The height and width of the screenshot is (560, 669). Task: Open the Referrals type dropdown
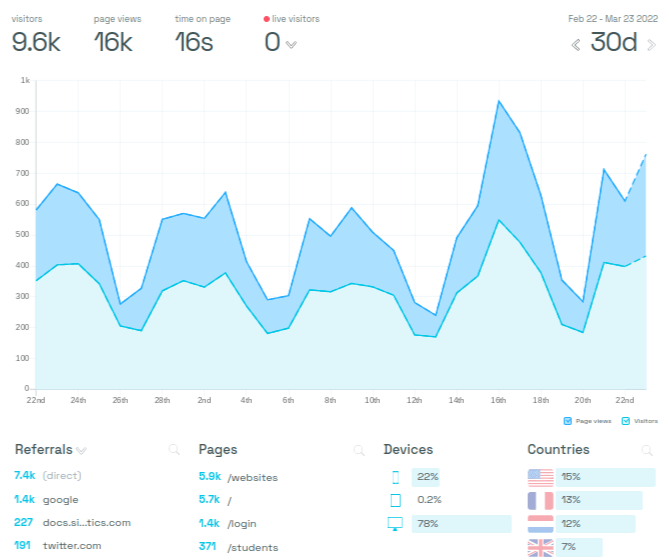click(81, 451)
